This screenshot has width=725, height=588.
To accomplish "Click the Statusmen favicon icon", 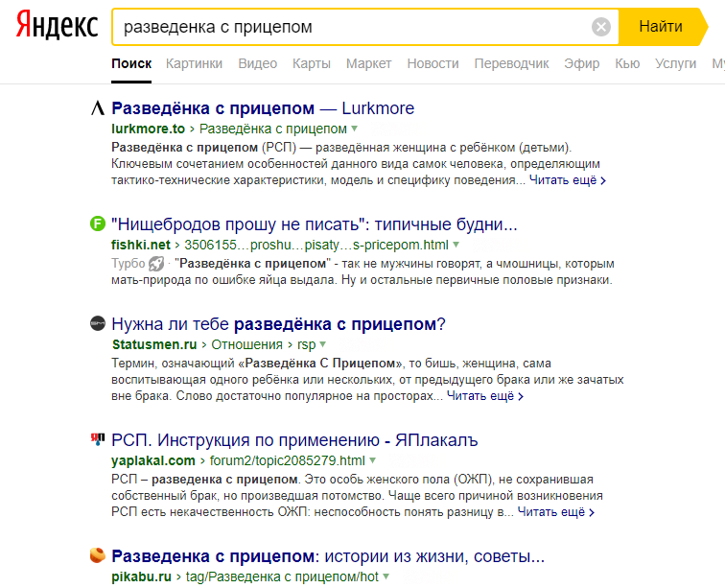I will (x=98, y=323).
